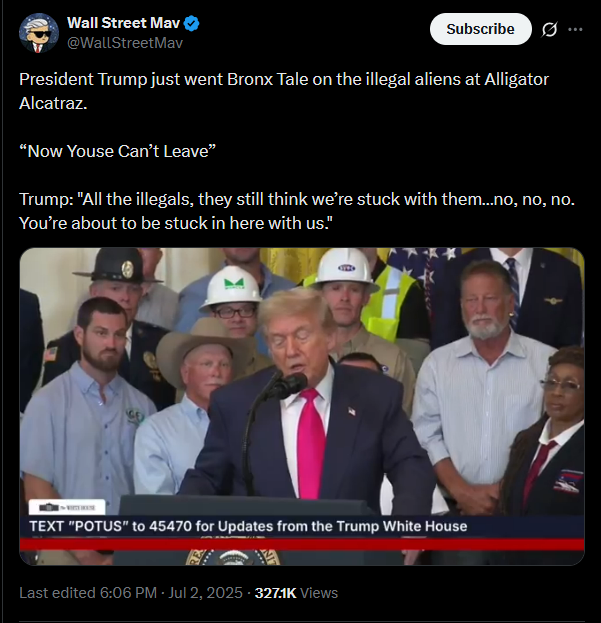Click the presidential seal on the podium
Viewport: 601px width, 623px height.
233,557
